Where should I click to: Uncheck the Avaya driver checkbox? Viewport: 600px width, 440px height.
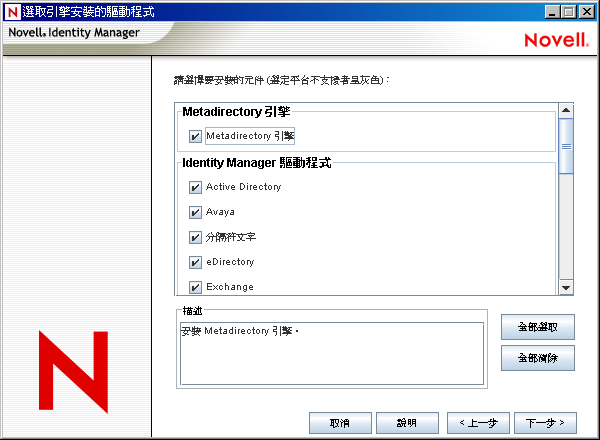(x=195, y=212)
